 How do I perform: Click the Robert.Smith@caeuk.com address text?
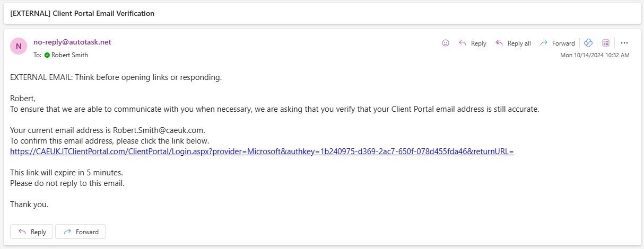point(158,130)
